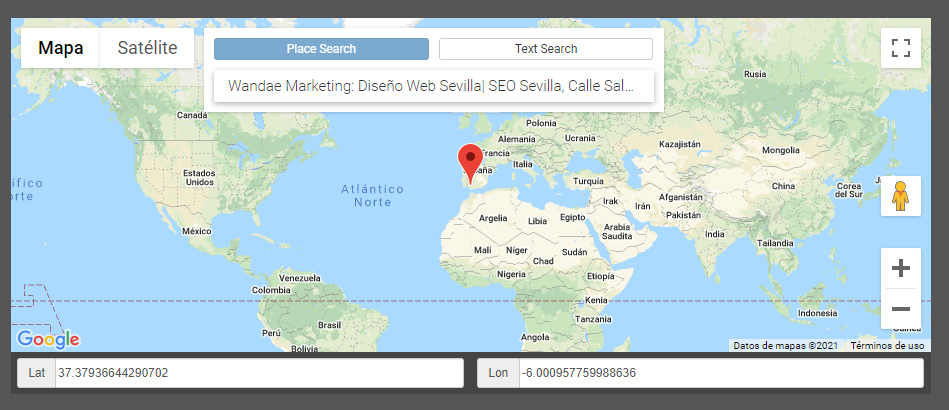The width and height of the screenshot is (949, 410).
Task: Toggle fullscreen map view
Action: tap(901, 48)
